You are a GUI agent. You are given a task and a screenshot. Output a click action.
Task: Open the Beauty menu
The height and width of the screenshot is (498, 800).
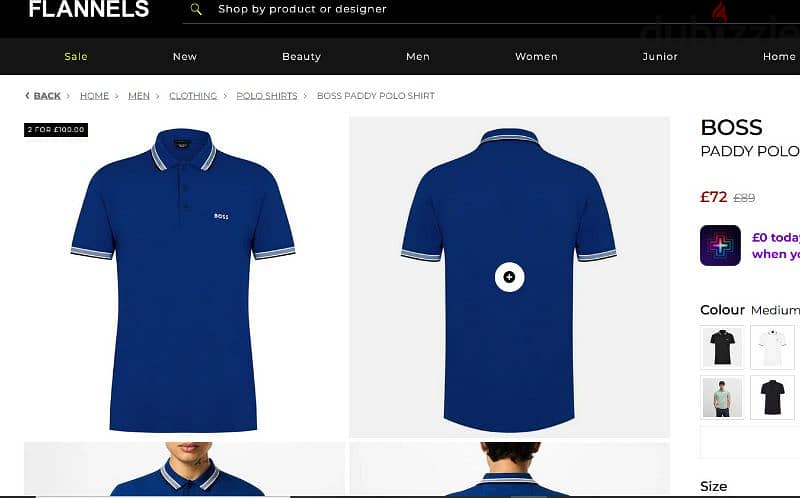(302, 57)
